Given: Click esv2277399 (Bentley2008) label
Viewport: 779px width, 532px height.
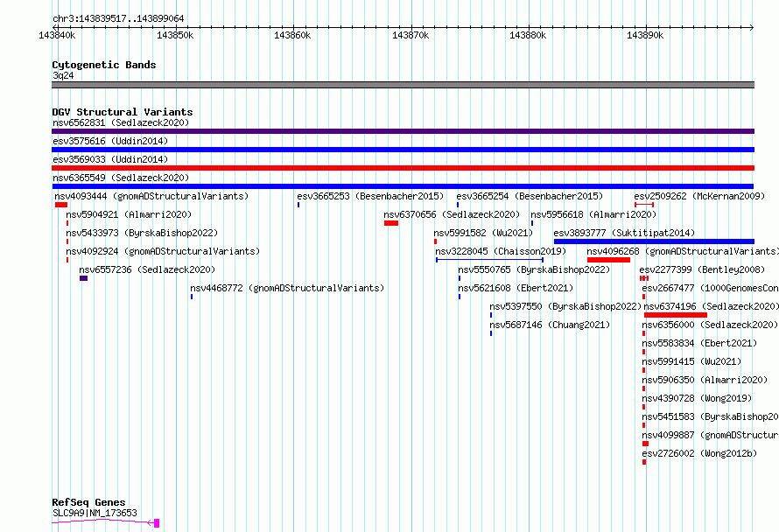Looking at the screenshot, I should point(702,269).
